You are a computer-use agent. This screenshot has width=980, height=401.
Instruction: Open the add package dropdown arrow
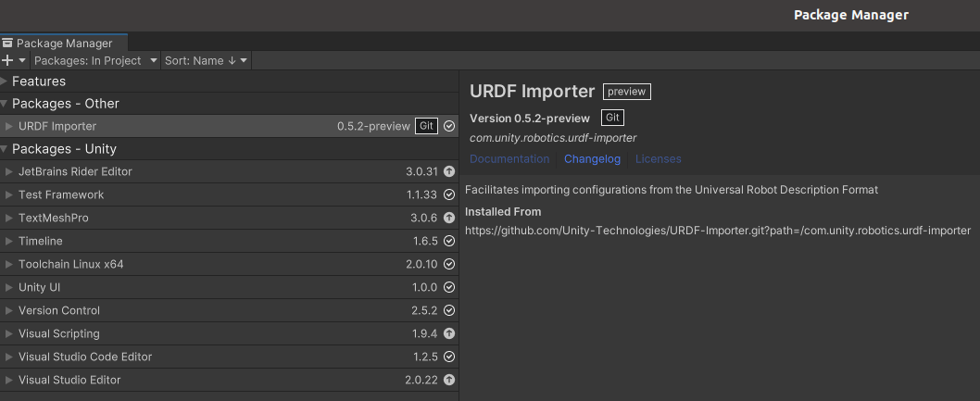pos(22,60)
